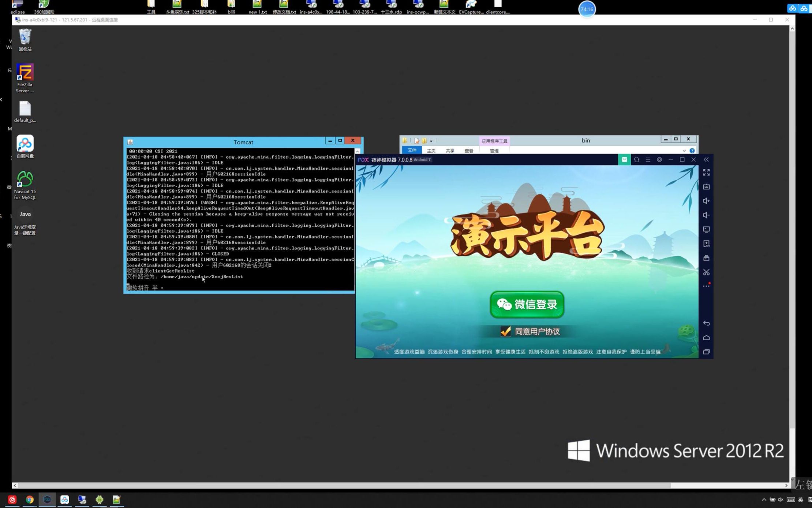Tap Android home button in Nox
Image resolution: width=812 pixels, height=508 pixels.
(706, 337)
